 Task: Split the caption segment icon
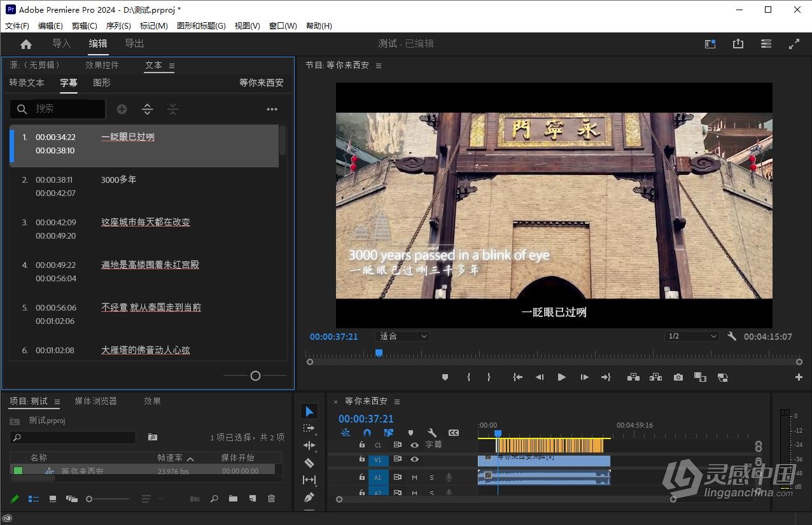(x=147, y=109)
